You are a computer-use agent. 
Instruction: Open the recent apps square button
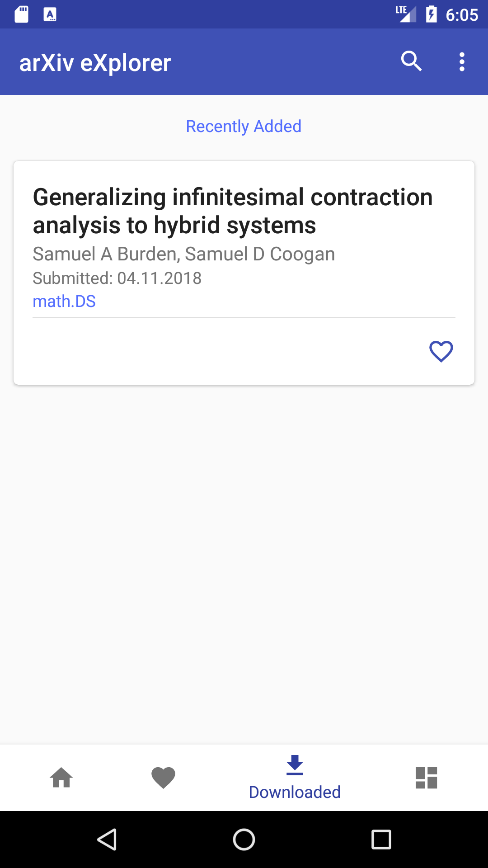[381, 840]
